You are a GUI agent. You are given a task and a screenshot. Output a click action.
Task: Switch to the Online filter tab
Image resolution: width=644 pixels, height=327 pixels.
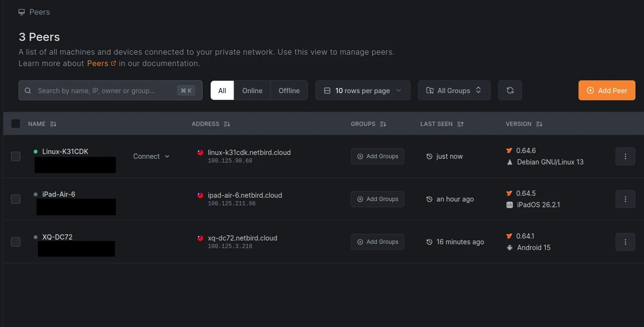[252, 90]
